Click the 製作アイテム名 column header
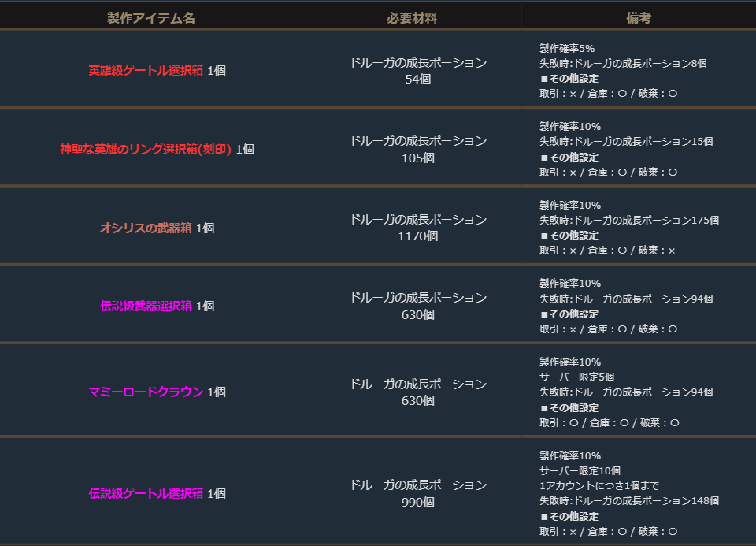This screenshot has width=756, height=546. coord(151,18)
